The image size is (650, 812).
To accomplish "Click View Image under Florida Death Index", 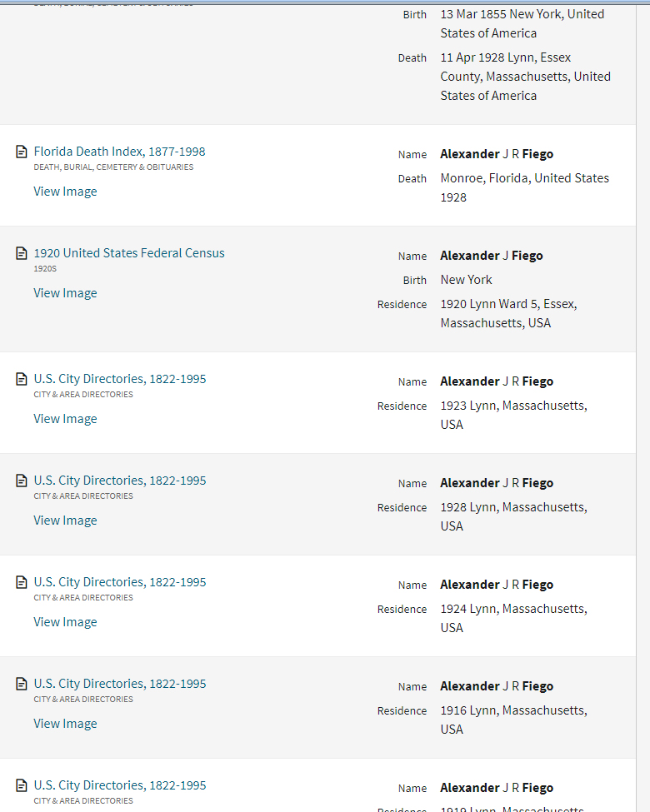I will point(65,191).
